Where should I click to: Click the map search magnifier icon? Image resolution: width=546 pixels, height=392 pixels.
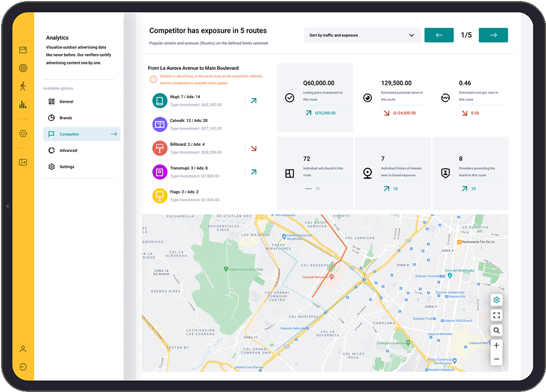[496, 331]
